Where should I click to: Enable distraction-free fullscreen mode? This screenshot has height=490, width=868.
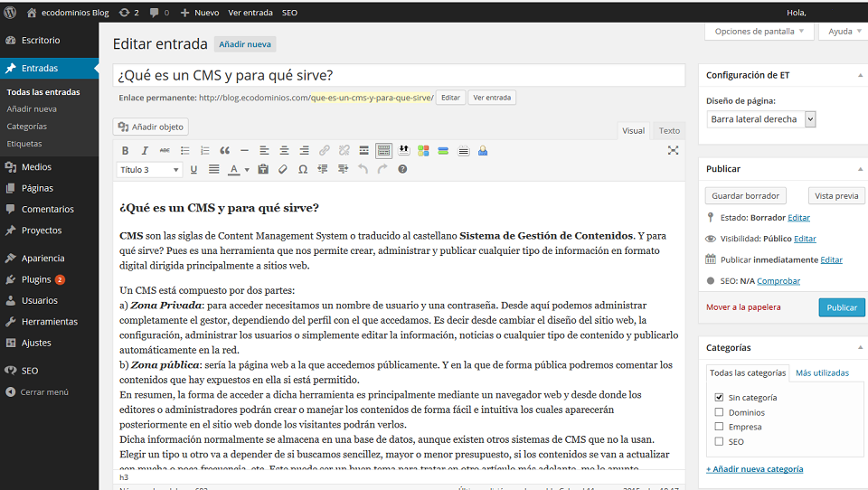click(673, 150)
